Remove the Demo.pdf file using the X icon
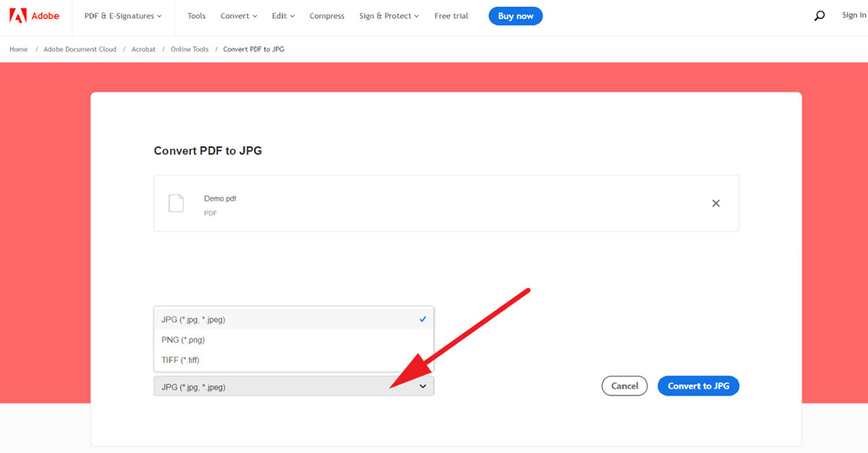 click(x=715, y=203)
